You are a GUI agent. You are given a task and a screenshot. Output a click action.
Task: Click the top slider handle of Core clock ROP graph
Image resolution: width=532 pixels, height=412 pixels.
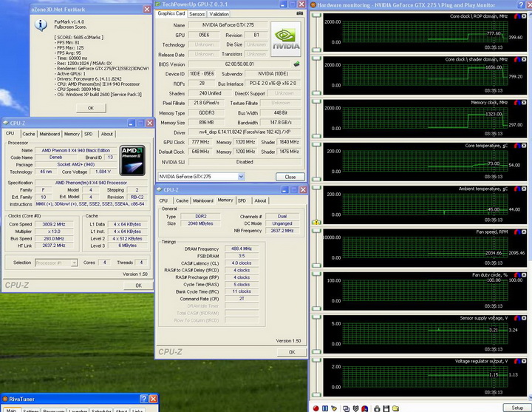coord(316,16)
